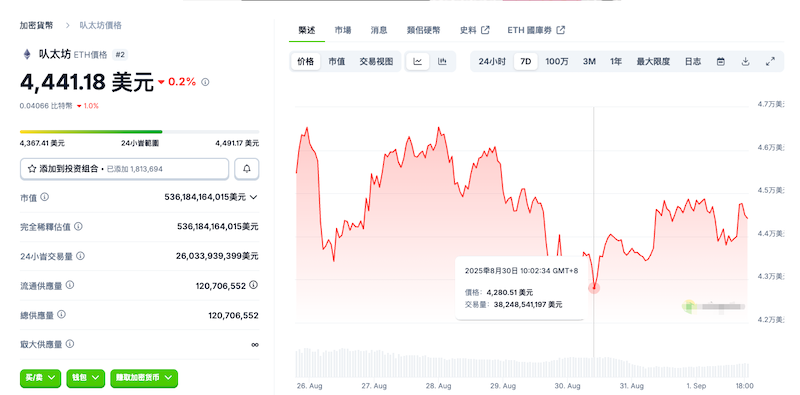Set chart range to 100万
The image size is (800, 395).
(x=557, y=62)
